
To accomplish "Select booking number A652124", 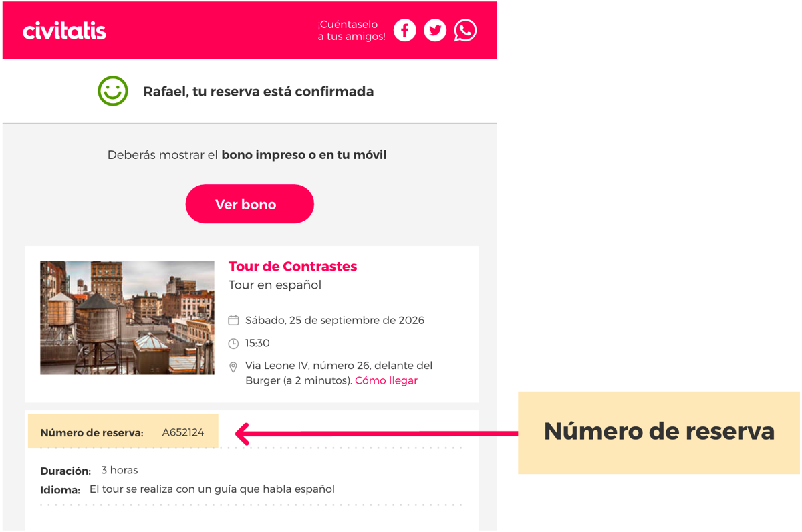I will (x=183, y=432).
